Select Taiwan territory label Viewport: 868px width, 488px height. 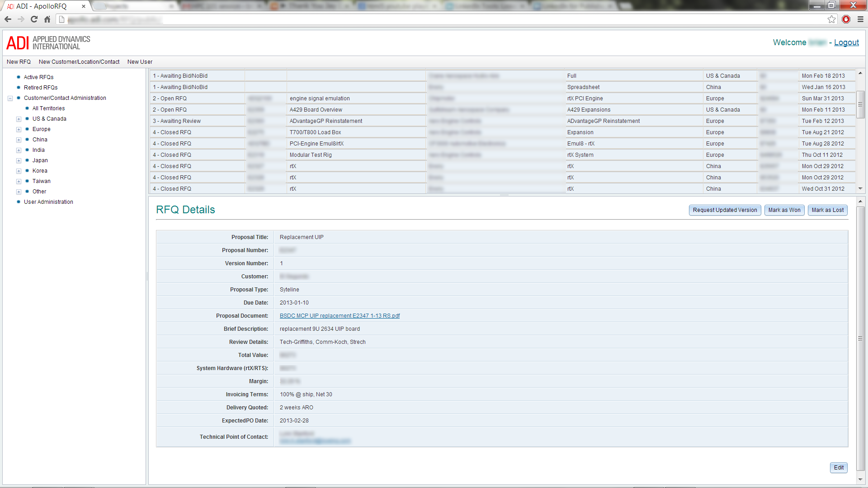point(41,181)
